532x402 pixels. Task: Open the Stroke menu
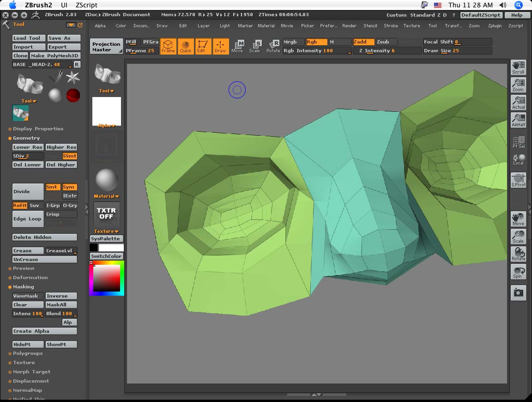(x=391, y=26)
